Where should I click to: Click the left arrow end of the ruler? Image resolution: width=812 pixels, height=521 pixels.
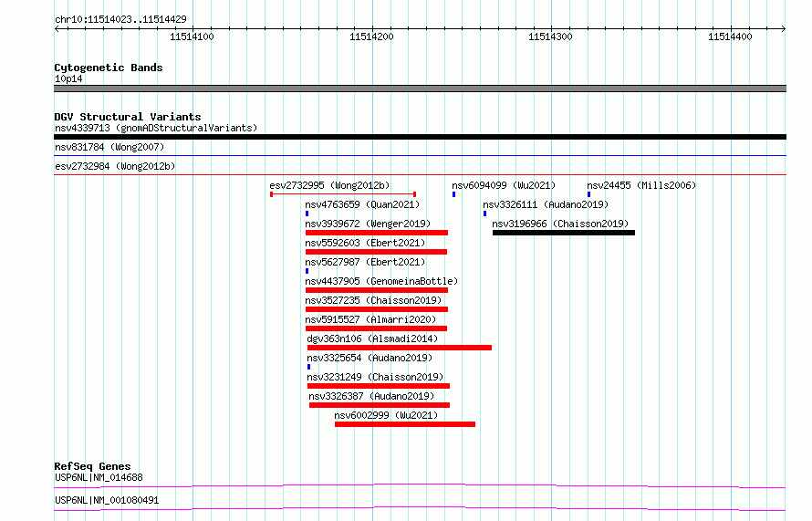57,29
